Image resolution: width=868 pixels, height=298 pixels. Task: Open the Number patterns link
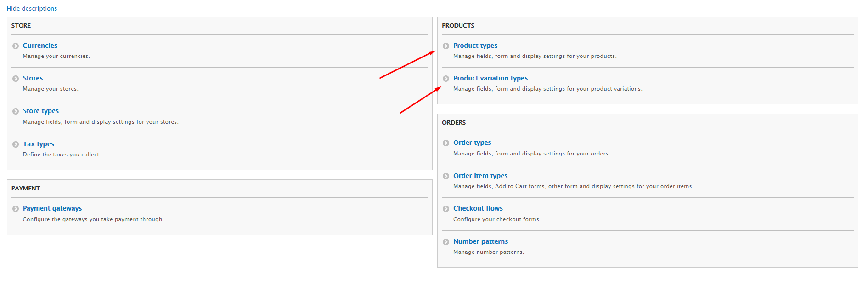click(x=480, y=241)
